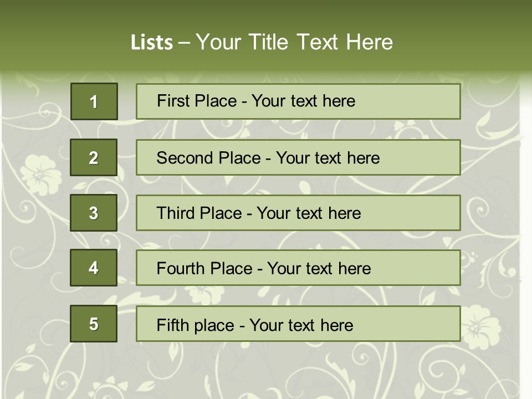Click the 'Second Place' text box
The image size is (532, 399).
point(298,157)
